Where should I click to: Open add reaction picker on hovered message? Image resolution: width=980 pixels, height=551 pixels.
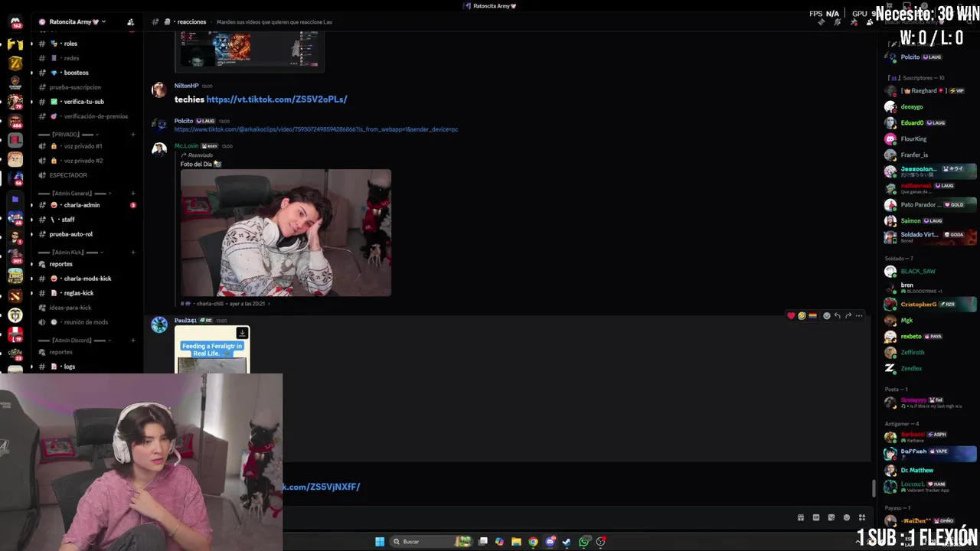tap(826, 316)
